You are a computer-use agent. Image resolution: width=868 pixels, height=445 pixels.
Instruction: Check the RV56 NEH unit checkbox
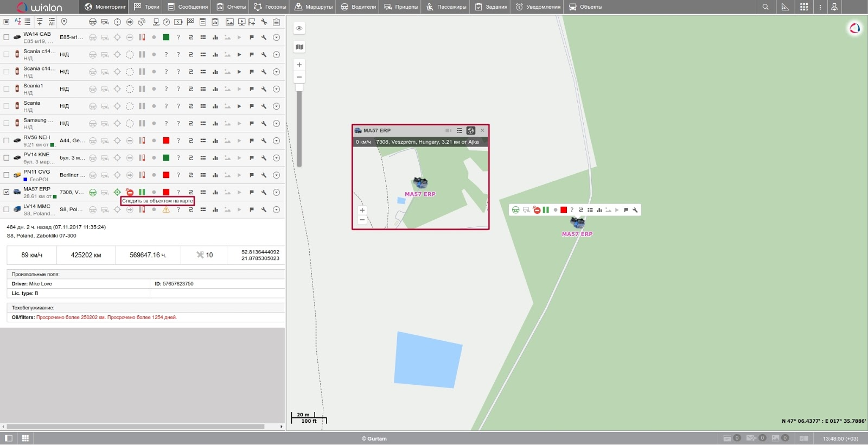7,141
